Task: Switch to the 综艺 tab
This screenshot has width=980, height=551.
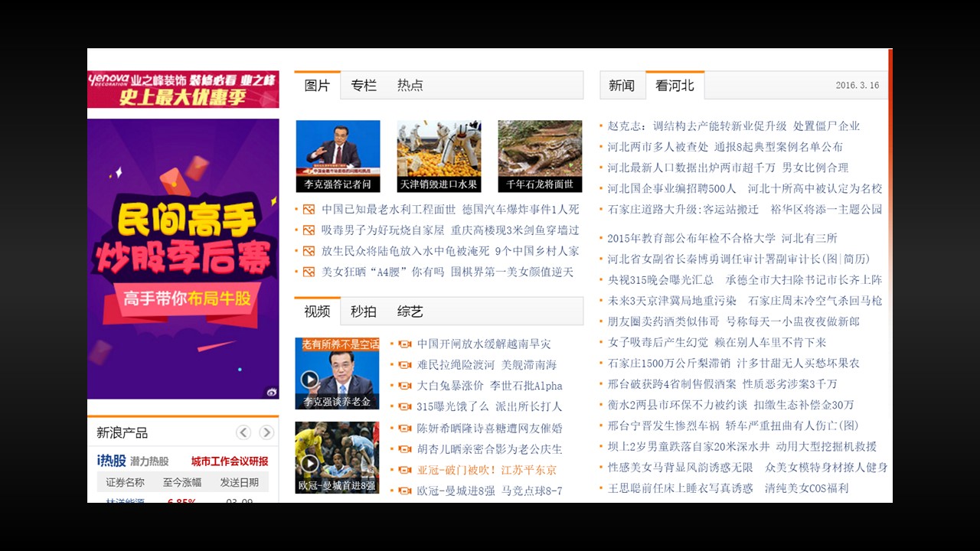Action: pyautogui.click(x=410, y=311)
